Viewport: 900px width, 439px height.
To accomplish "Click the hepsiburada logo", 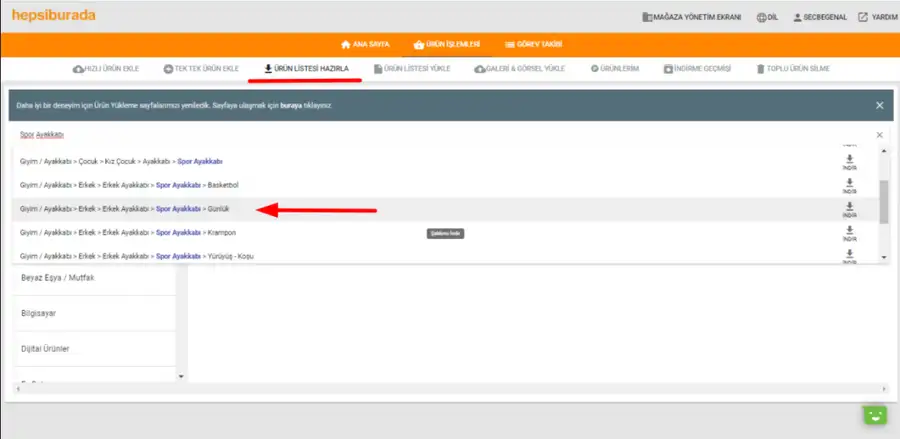I will [53, 15].
